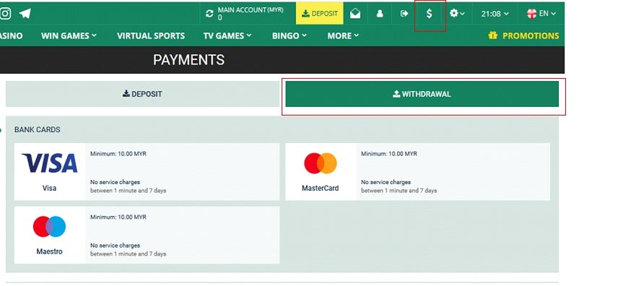Click the Main Account (MYR) label
Screen dimensions: 644x286
tap(251, 10)
